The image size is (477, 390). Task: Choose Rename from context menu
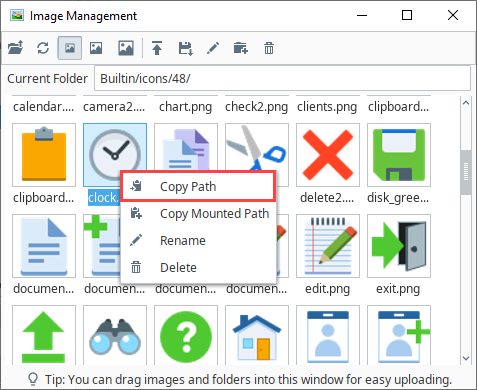coord(199,241)
